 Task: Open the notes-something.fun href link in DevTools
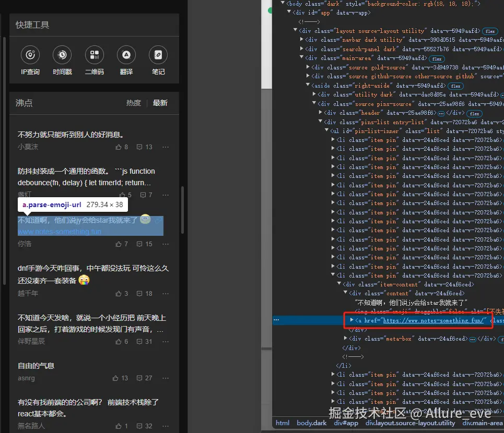[434, 320]
